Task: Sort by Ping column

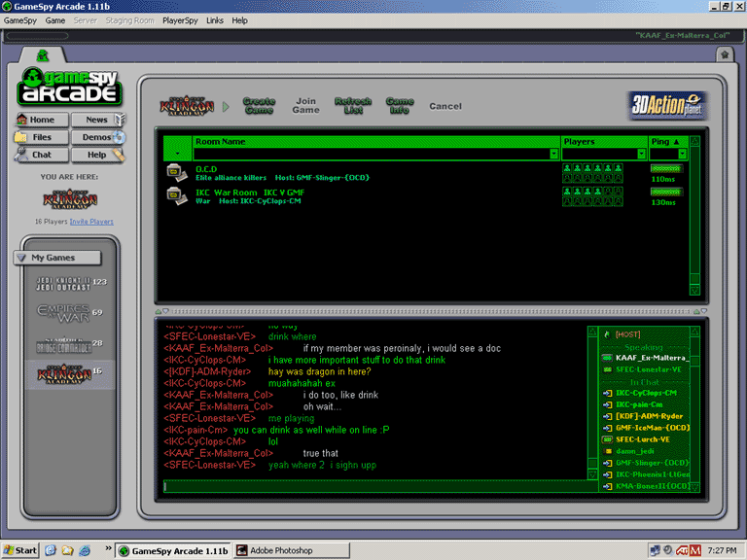Action: [x=668, y=141]
